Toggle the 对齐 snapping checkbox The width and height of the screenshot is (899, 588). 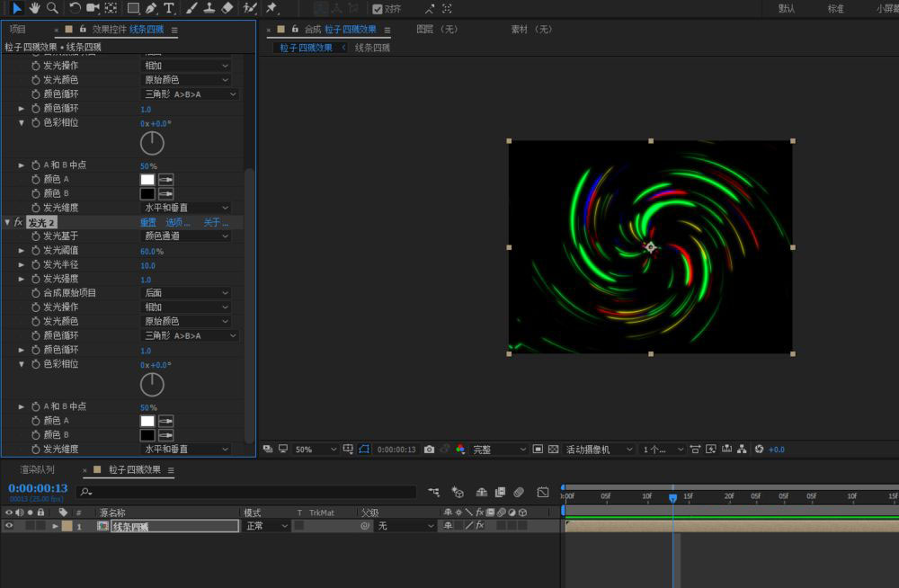(x=378, y=9)
